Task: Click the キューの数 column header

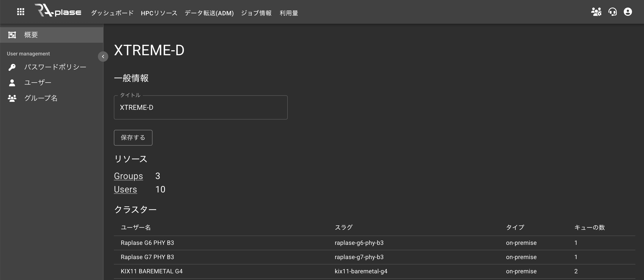Action: (589, 227)
